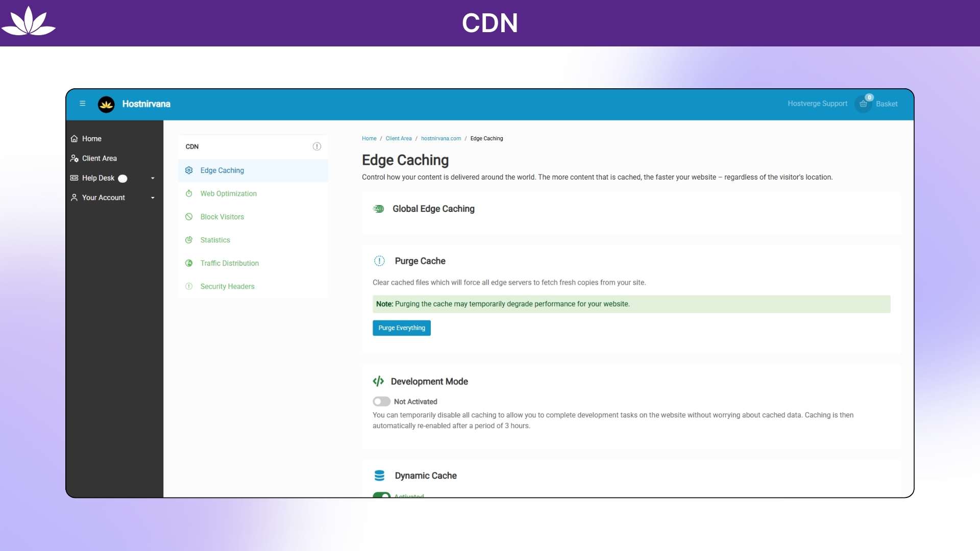This screenshot has width=980, height=551.
Task: Toggle the Dynamic Cache switch
Action: pos(381,495)
